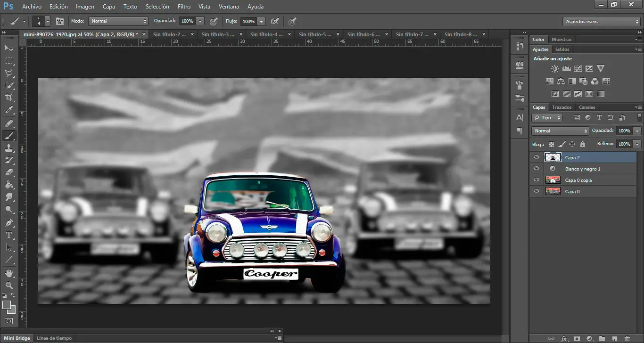
Task: Select the Crop tool
Action: tap(9, 98)
